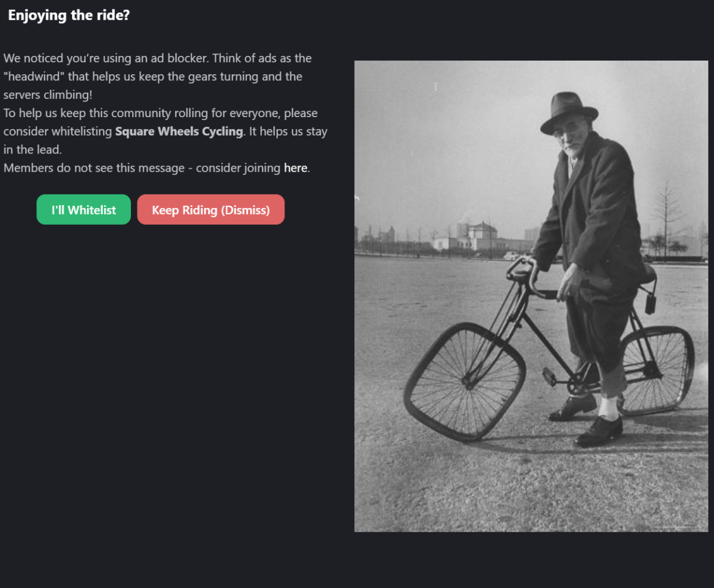This screenshot has width=714, height=588.
Task: Click the bold Square Wheels Cycling text
Action: tap(178, 131)
